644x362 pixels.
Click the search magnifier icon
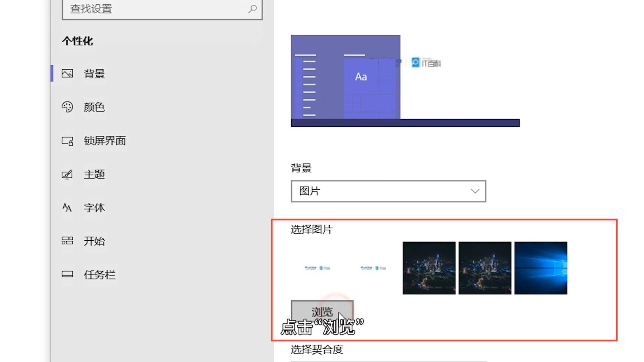pyautogui.click(x=252, y=9)
